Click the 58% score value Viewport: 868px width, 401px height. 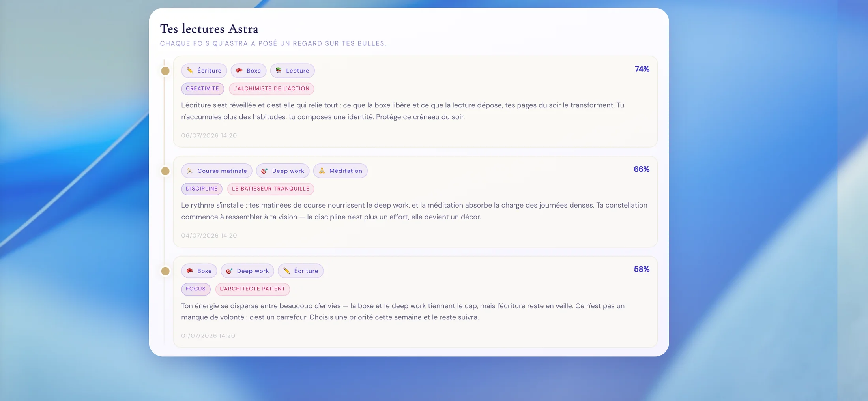642,269
